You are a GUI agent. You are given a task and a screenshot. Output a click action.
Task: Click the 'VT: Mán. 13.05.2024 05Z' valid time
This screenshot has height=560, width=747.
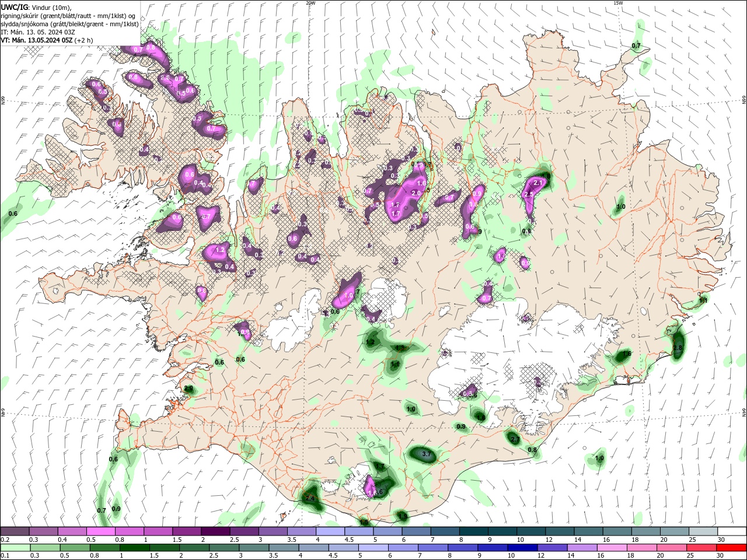coord(36,40)
